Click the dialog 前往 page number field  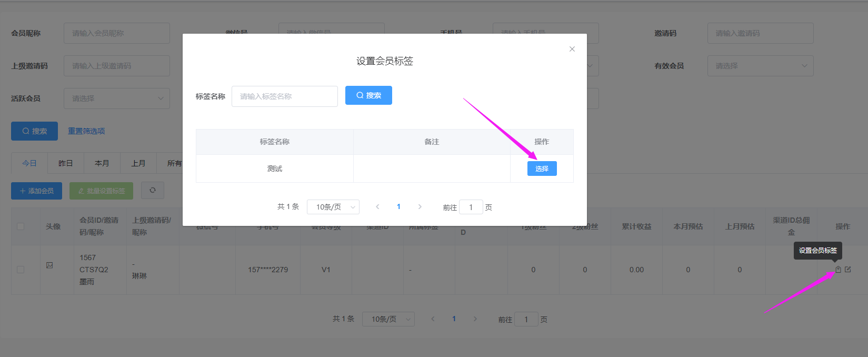point(471,207)
